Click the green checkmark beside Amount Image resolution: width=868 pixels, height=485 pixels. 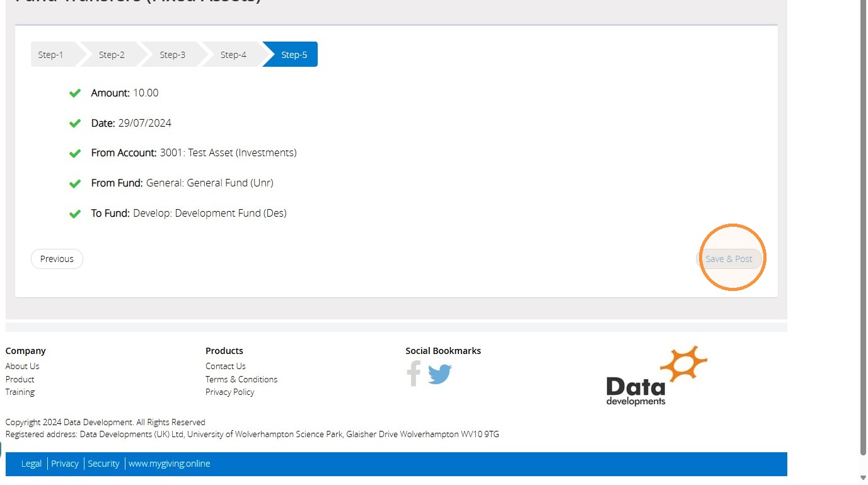[x=75, y=93]
